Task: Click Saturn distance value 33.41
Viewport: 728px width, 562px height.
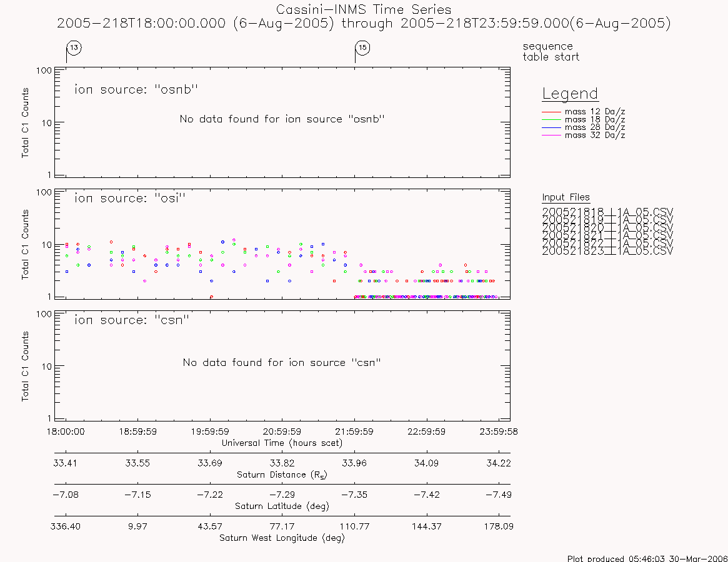Action: 66,463
